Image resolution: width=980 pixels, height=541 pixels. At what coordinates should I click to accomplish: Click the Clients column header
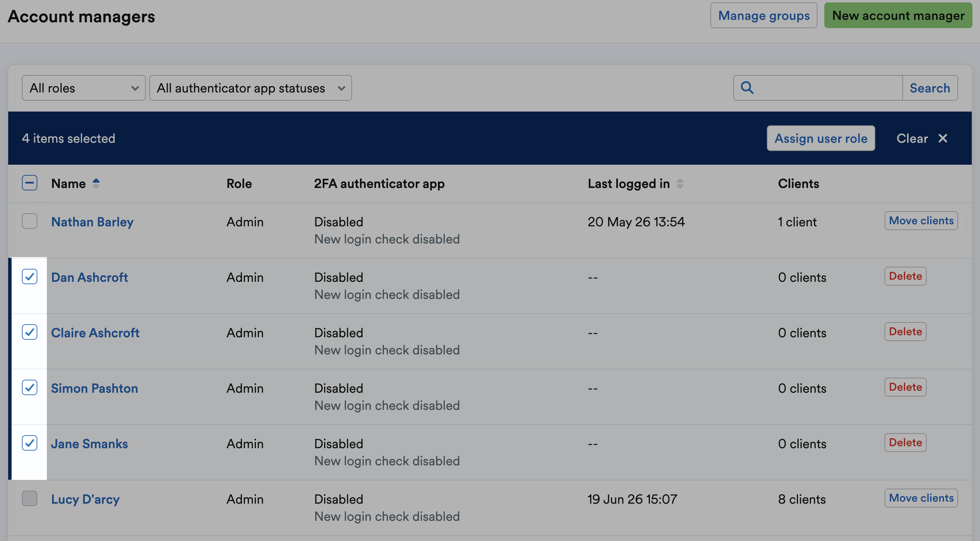click(799, 184)
